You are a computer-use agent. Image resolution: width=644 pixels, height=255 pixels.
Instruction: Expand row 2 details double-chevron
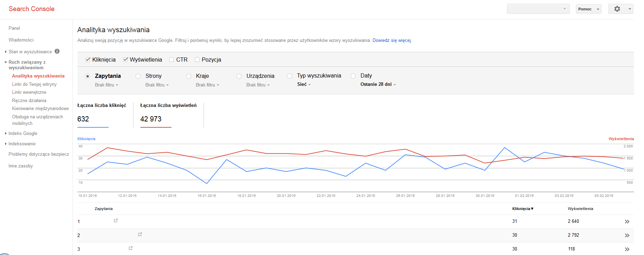(627, 235)
